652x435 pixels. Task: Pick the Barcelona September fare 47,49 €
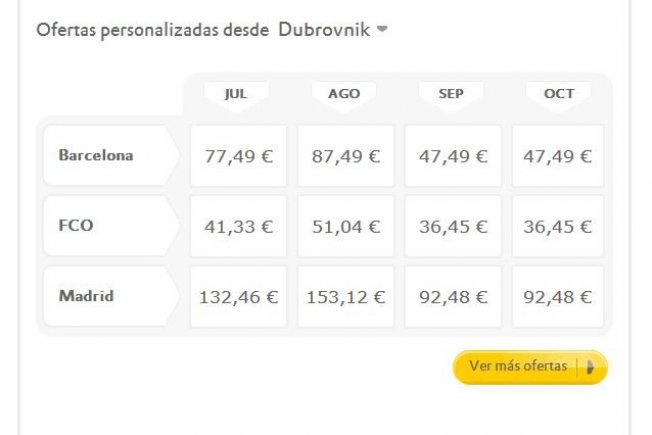coord(453,156)
